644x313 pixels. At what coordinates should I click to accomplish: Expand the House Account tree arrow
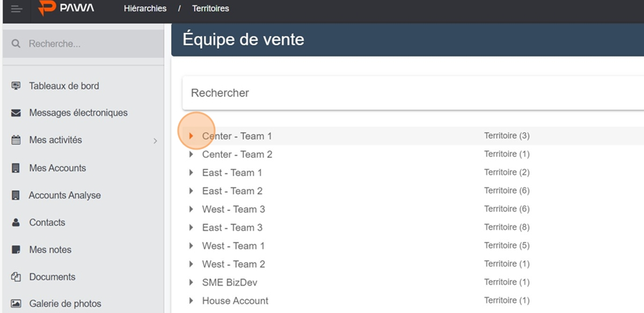tap(191, 301)
